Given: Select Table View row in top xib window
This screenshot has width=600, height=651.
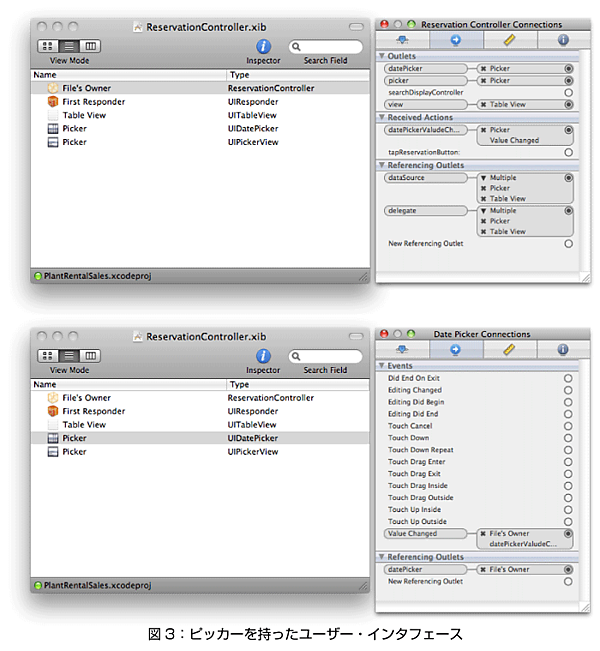Looking at the screenshot, I should 200,115.
